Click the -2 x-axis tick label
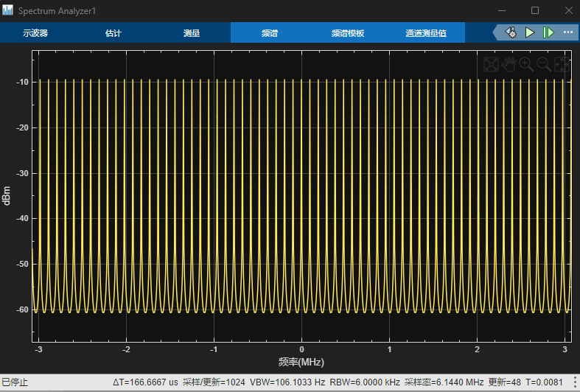580x392 pixels. tap(126, 349)
